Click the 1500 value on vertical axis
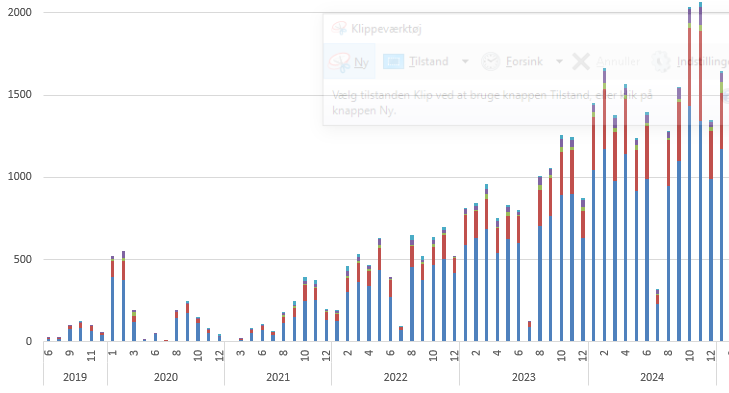 20,94
